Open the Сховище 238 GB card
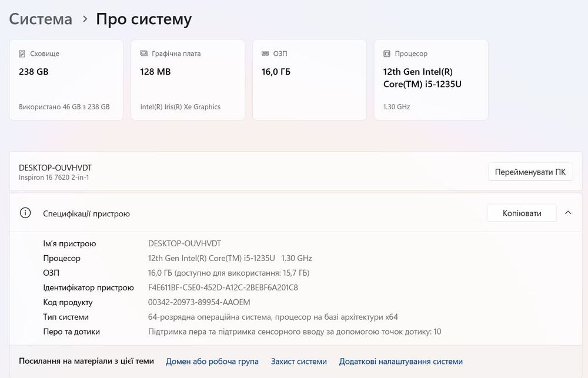This screenshot has width=588, height=378. click(66, 80)
